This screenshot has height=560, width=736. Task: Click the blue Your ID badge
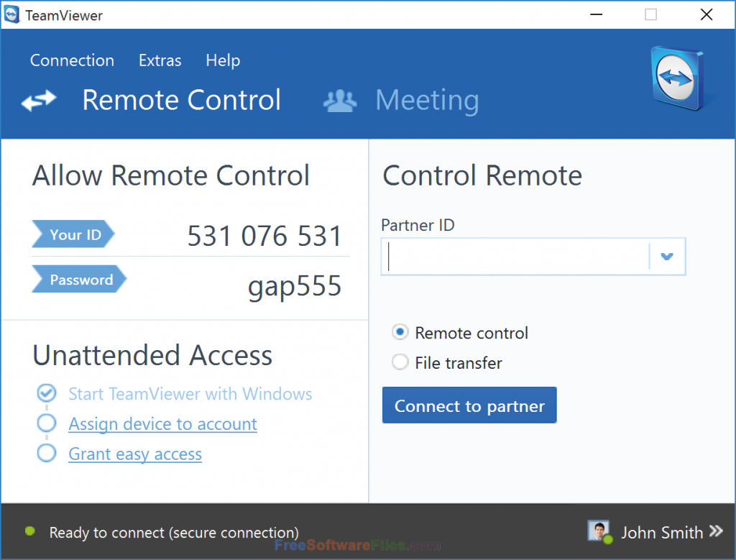(x=72, y=234)
